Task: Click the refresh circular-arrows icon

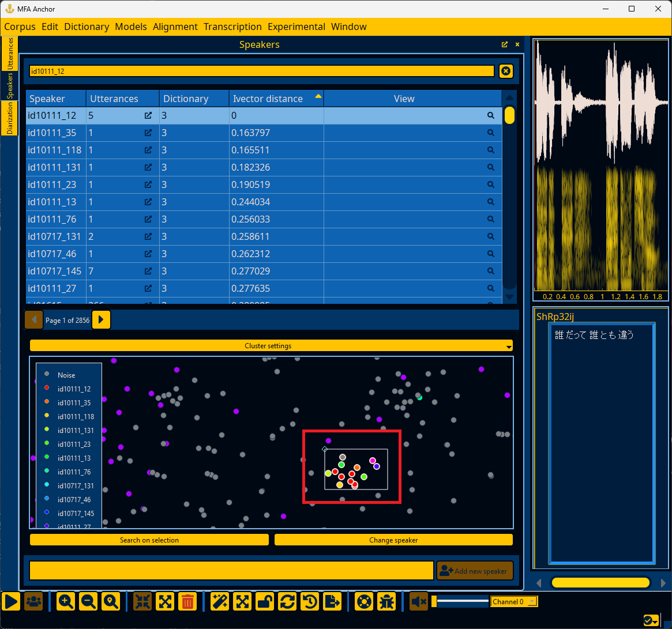Action: click(x=287, y=601)
